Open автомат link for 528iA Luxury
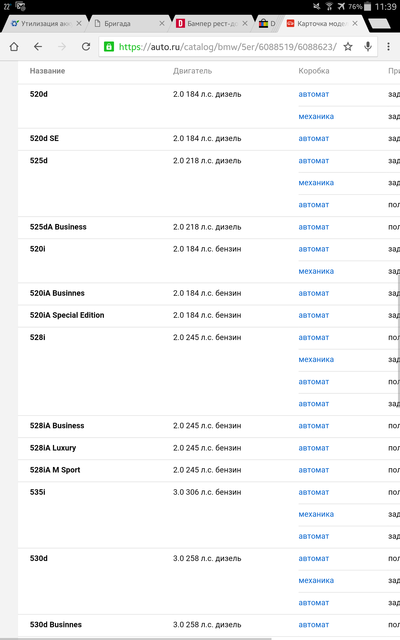This screenshot has height=640, width=400. [x=313, y=448]
